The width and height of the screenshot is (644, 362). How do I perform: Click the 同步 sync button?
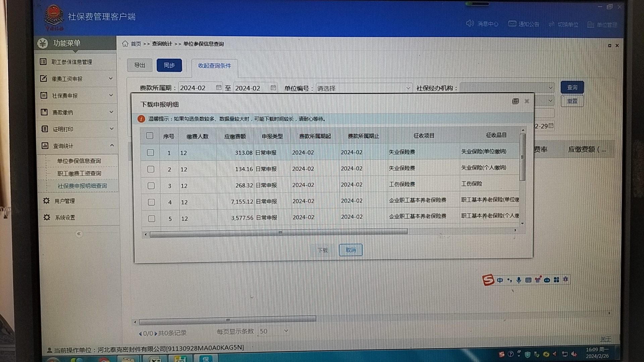(x=169, y=65)
